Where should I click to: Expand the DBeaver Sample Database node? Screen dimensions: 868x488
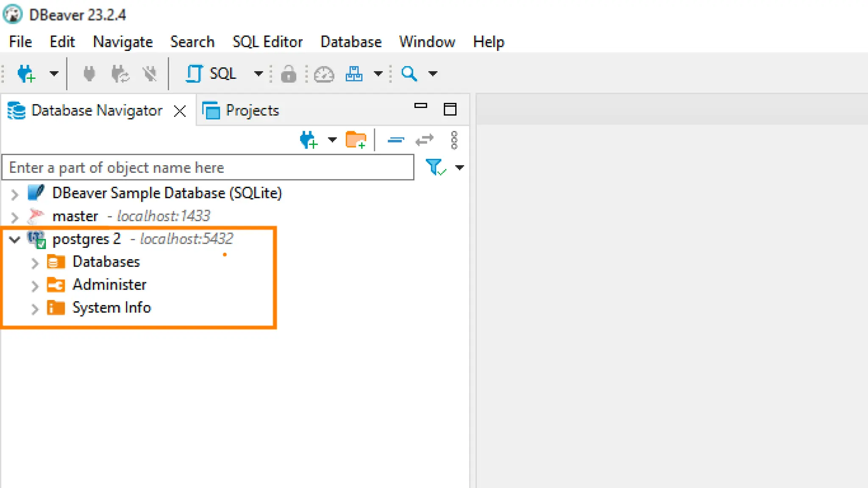[x=15, y=194]
